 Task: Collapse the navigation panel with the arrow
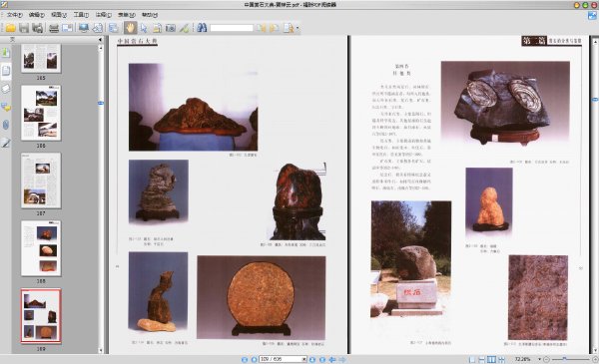point(101,40)
